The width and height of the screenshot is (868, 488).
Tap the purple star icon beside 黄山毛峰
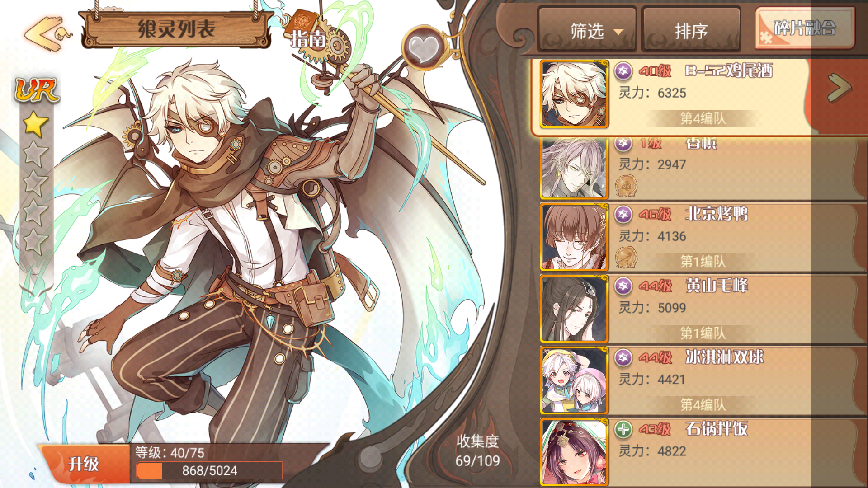coord(623,285)
